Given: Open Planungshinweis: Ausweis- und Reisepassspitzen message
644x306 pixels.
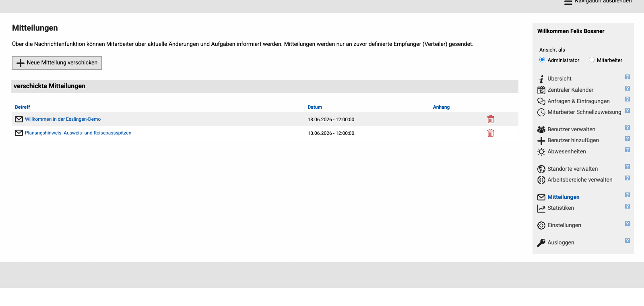Looking at the screenshot, I should coord(78,133).
